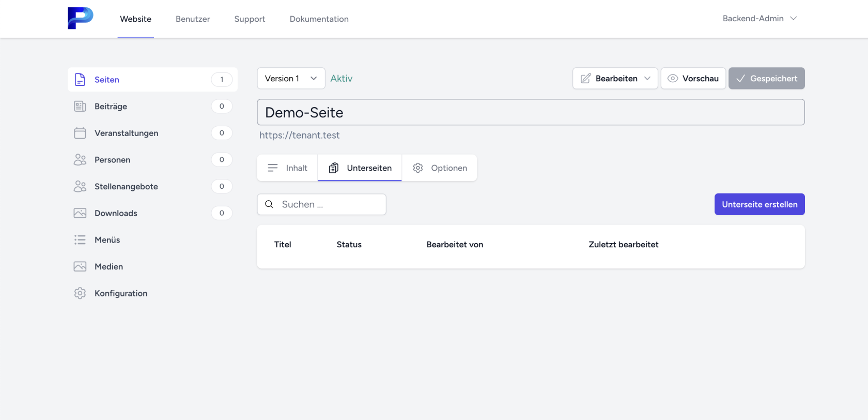Click the Personen people icon
868x420 pixels.
[80, 160]
